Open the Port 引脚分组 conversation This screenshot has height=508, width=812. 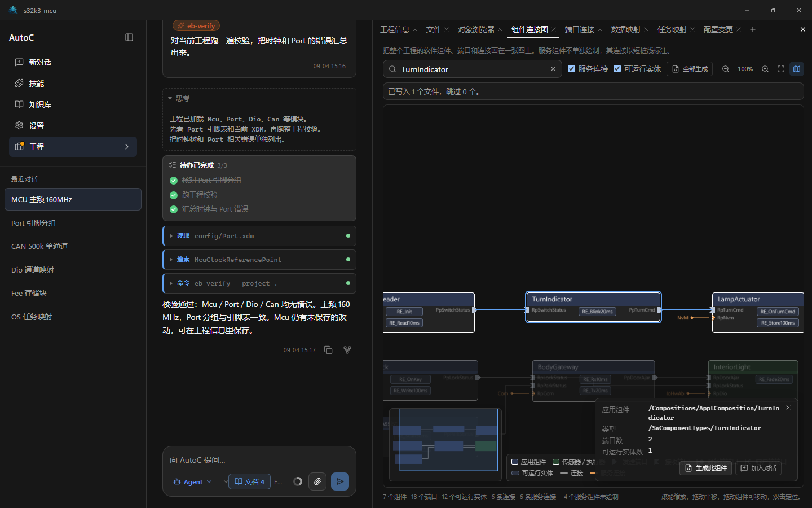[73, 223]
